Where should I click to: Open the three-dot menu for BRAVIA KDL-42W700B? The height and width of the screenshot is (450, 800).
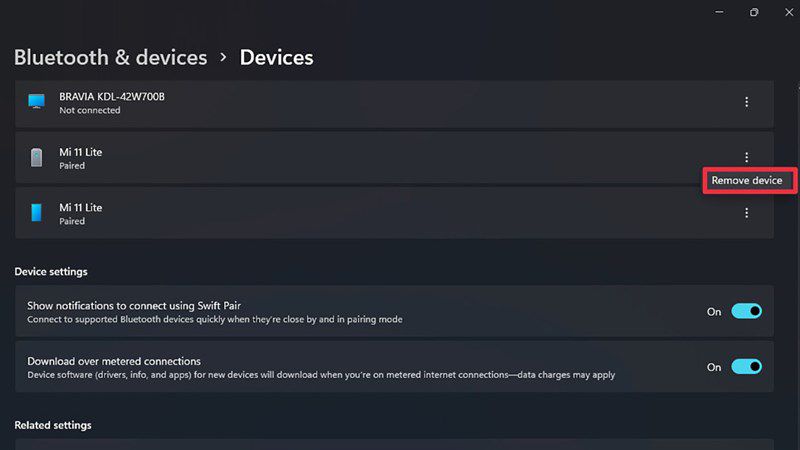click(x=746, y=102)
